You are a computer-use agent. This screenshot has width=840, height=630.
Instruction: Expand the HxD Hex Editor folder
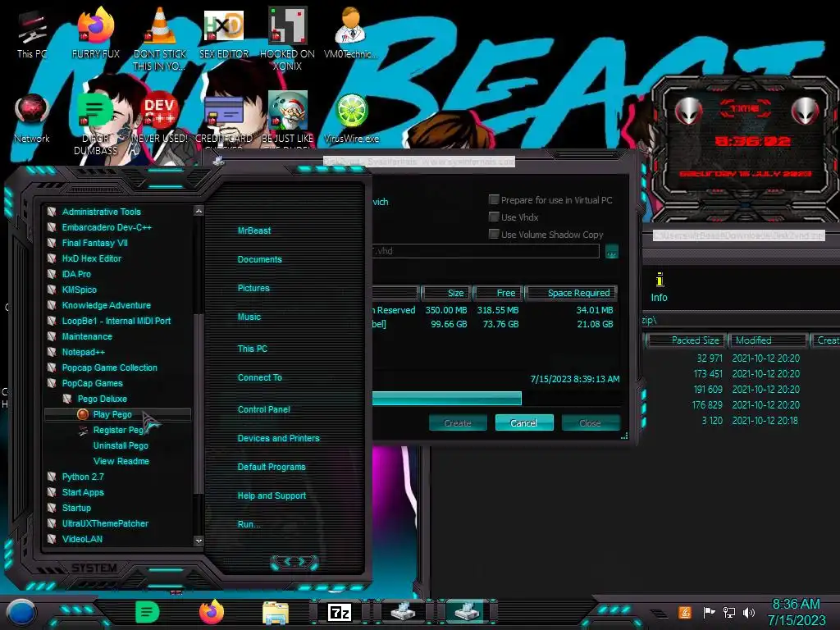click(x=92, y=258)
